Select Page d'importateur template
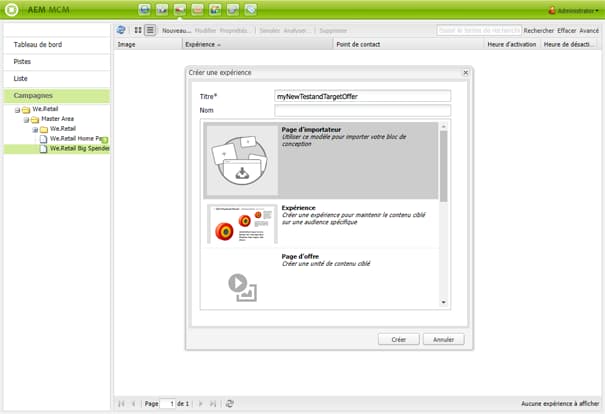The image size is (605, 414). pyautogui.click(x=321, y=161)
